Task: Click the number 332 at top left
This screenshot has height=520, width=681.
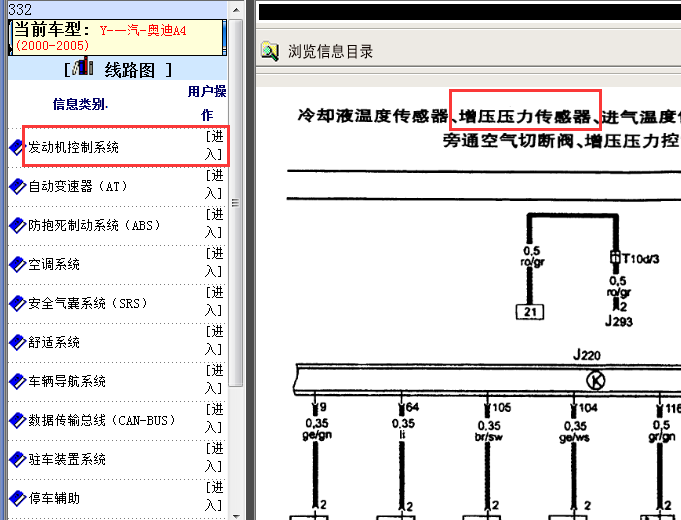Action: [x=20, y=10]
